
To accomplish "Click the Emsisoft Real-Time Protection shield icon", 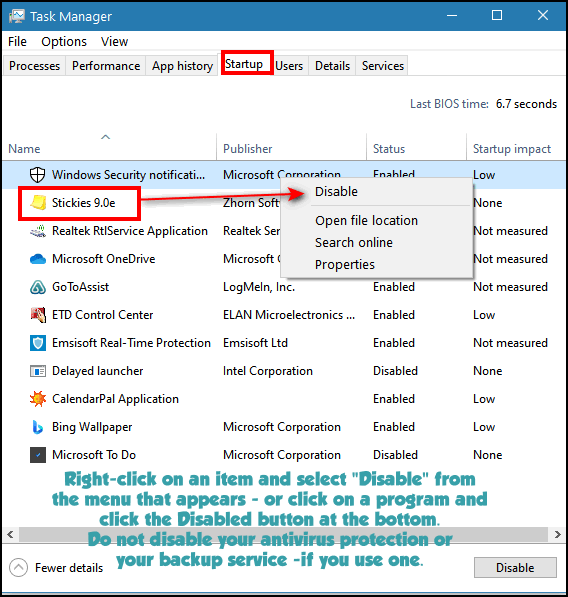I will coord(38,343).
